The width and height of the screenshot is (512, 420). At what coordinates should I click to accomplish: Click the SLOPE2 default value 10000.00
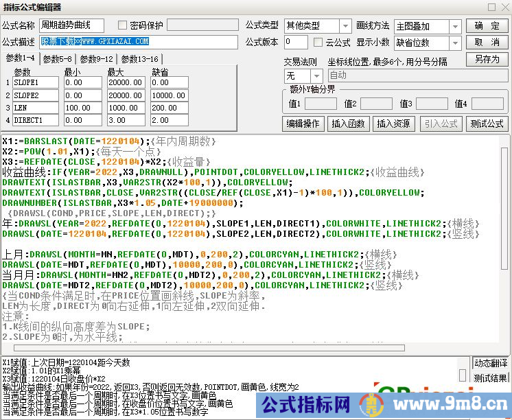pyautogui.click(x=170, y=95)
